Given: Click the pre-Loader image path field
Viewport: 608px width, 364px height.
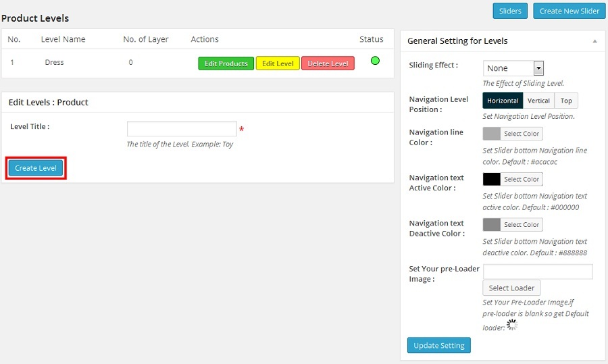Looking at the screenshot, I should click(x=538, y=271).
